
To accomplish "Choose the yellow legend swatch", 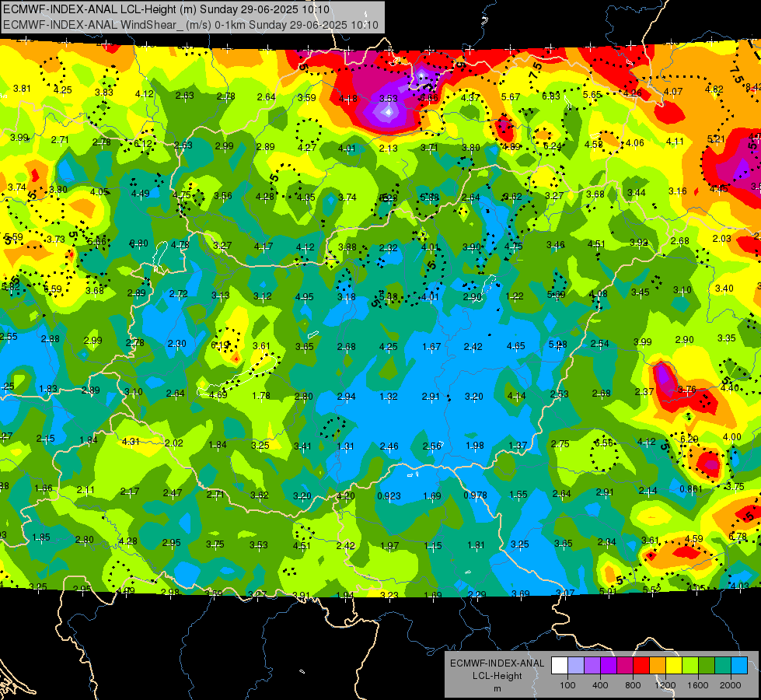I will tap(674, 666).
